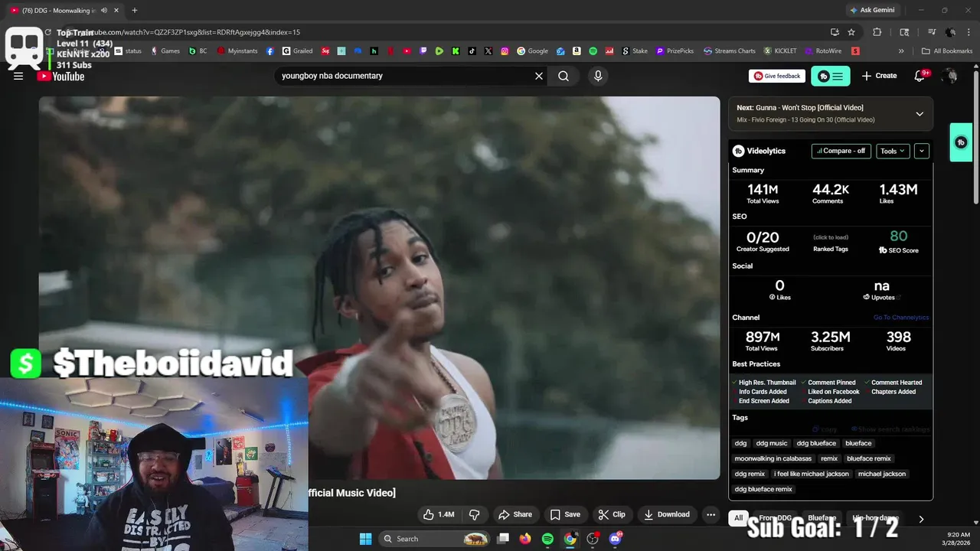Open the PrizePicks bookmark
Screen dimensions: 980x551
click(675, 51)
